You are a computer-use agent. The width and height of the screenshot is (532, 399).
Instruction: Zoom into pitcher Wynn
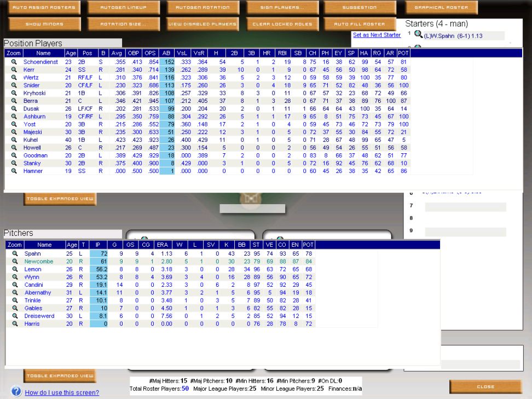15,277
